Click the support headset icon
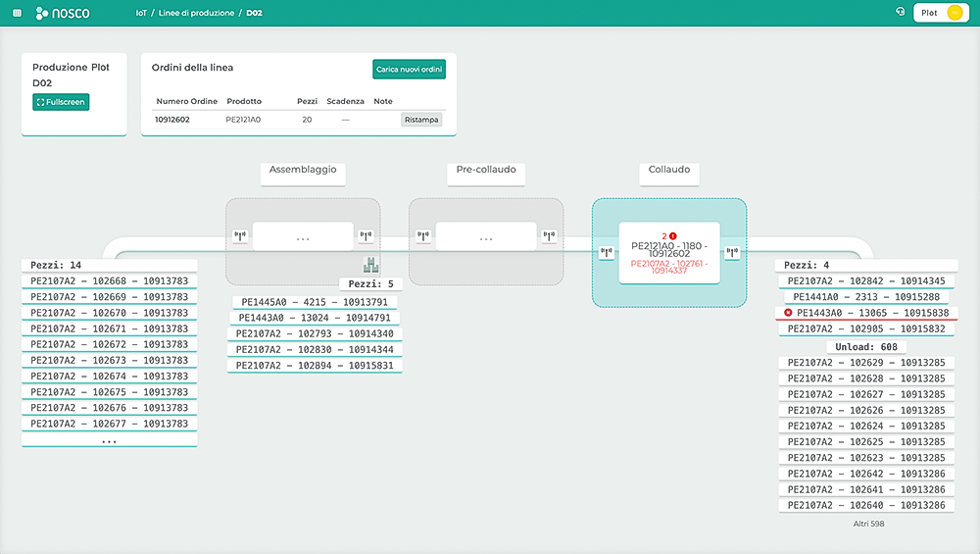The image size is (980, 554). (x=901, y=13)
